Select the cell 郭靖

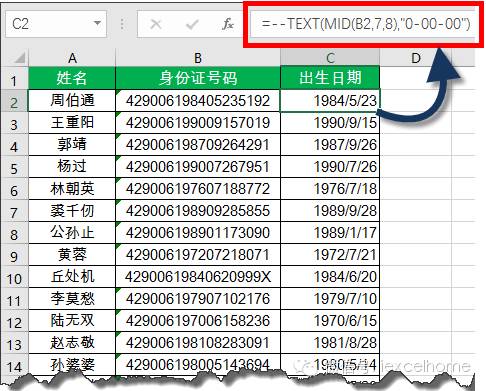click(72, 145)
